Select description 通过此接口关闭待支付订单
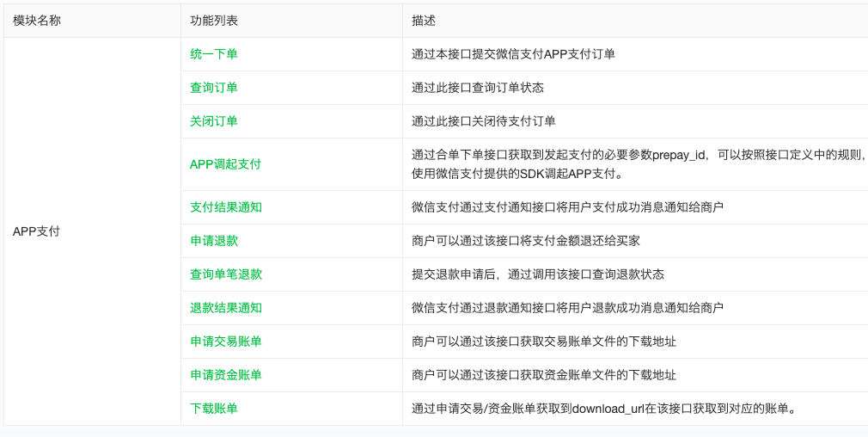The image size is (868, 437). click(483, 121)
